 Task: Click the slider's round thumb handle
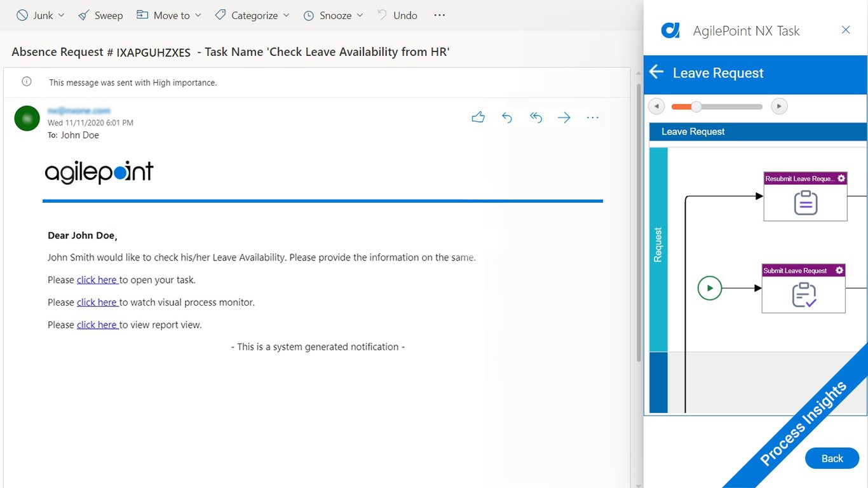(696, 107)
